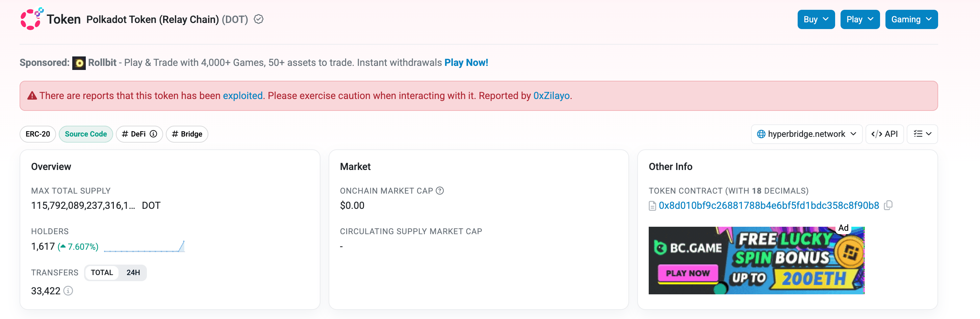Click the Rollbit sponsor logo icon
Screen dimensions: 980x319
click(79, 63)
